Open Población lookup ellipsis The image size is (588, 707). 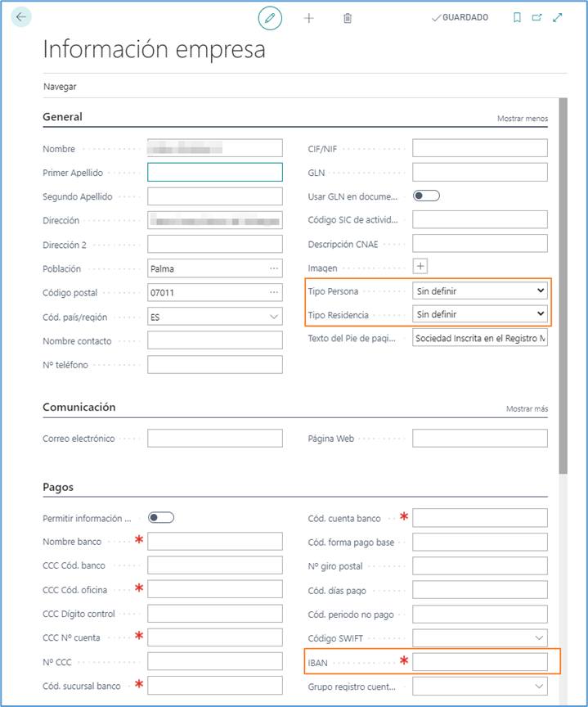274,268
